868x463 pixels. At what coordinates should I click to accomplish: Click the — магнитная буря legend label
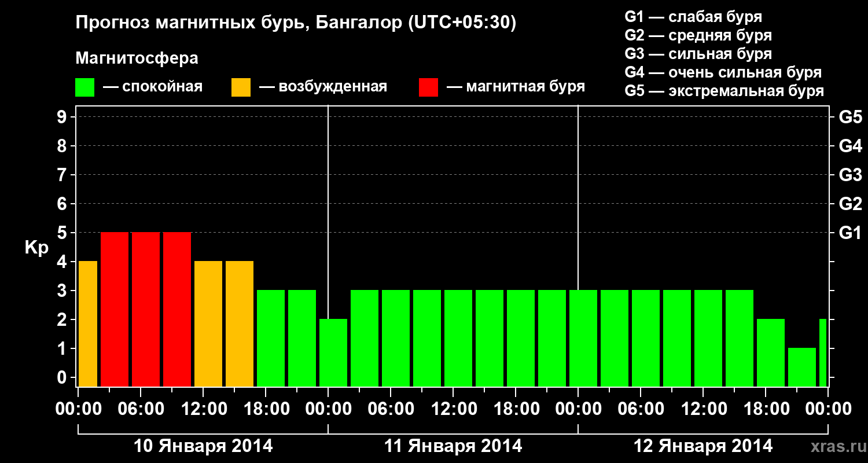pyautogui.click(x=516, y=87)
